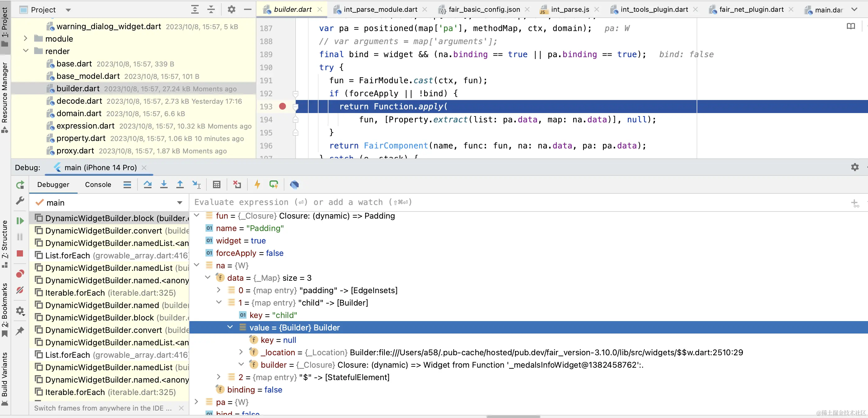Fold code region at line 192

click(296, 93)
